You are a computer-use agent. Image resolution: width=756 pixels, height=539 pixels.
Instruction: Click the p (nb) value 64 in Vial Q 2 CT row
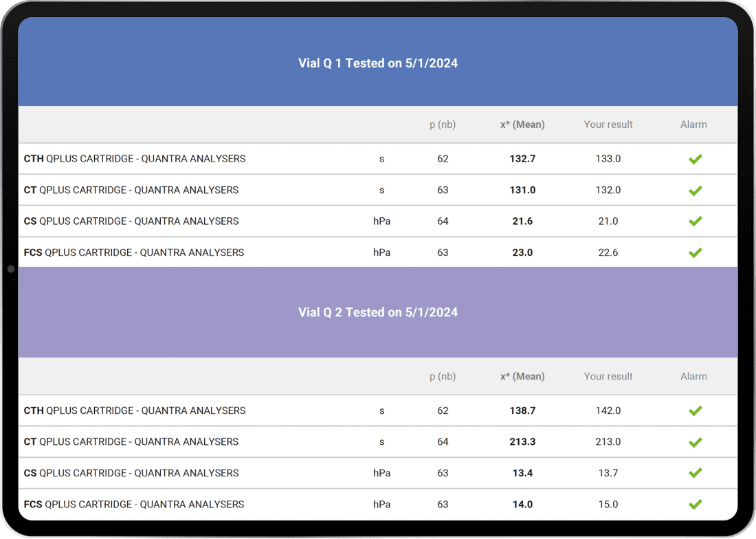[443, 441]
